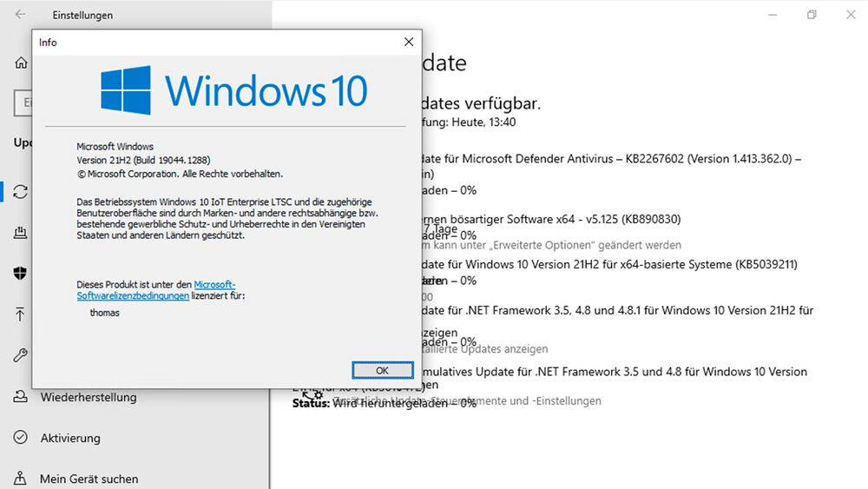
Task: Restore down the Einstellungen window
Action: [x=812, y=15]
